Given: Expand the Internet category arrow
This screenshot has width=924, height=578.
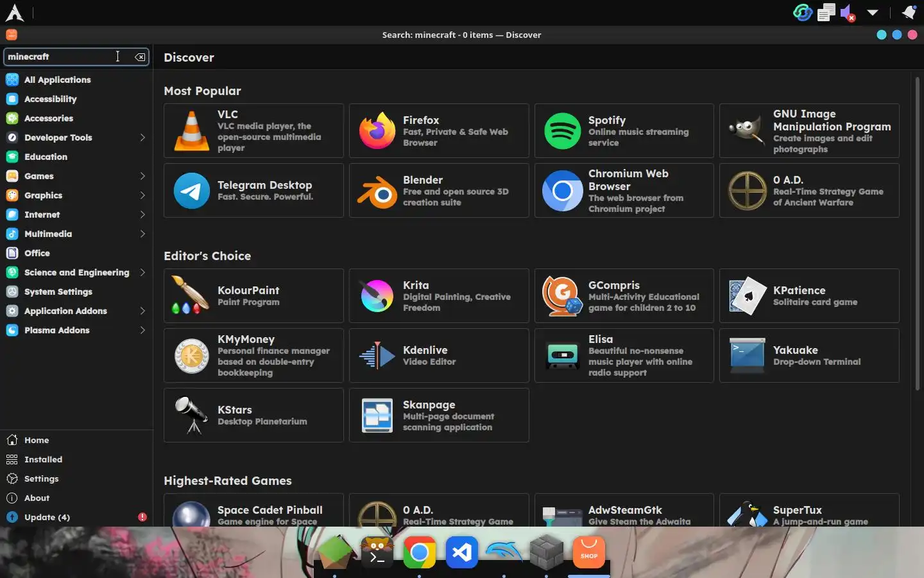Looking at the screenshot, I should tap(142, 215).
